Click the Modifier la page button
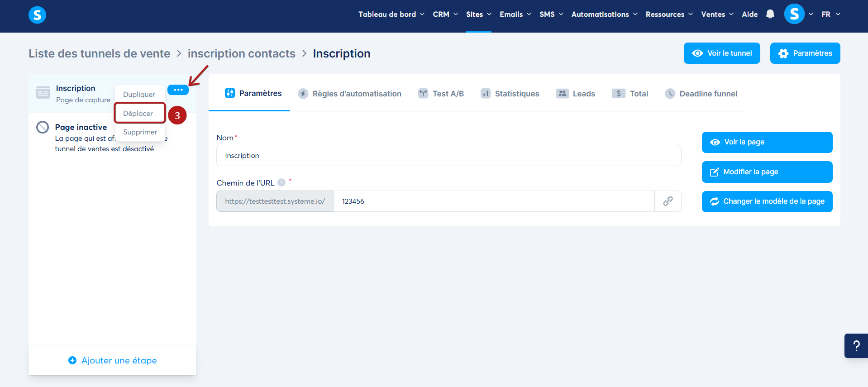 (x=767, y=172)
